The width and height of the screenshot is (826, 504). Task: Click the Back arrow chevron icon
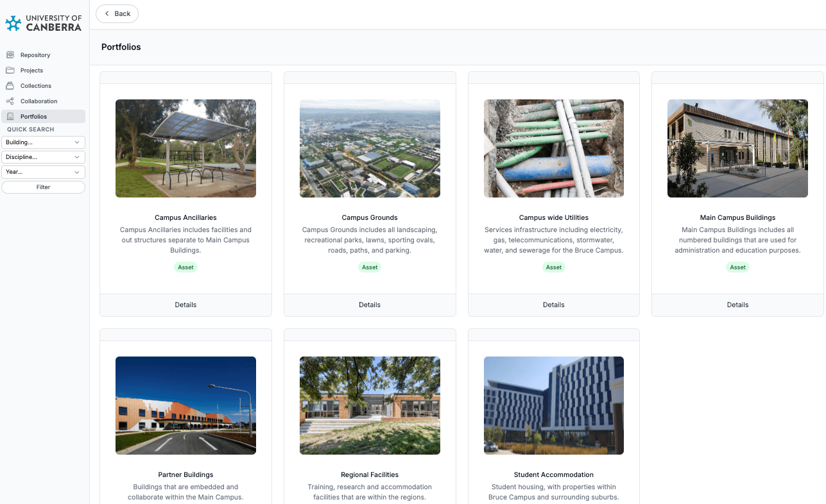pos(107,13)
